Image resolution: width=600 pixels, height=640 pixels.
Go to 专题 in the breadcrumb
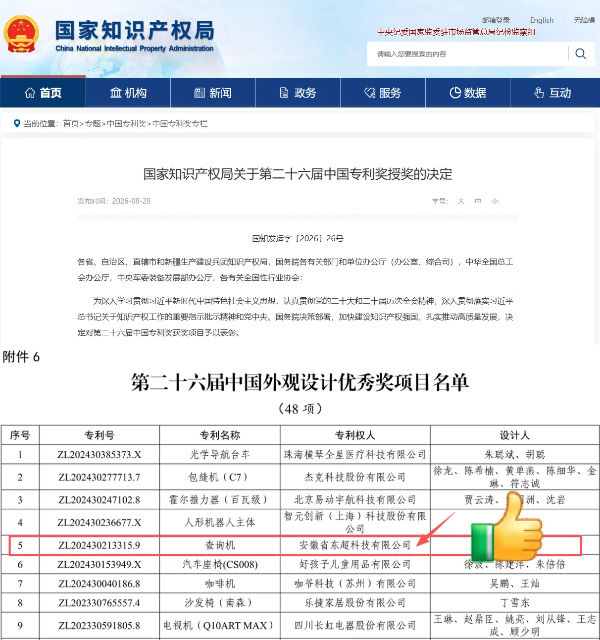pyautogui.click(x=93, y=123)
